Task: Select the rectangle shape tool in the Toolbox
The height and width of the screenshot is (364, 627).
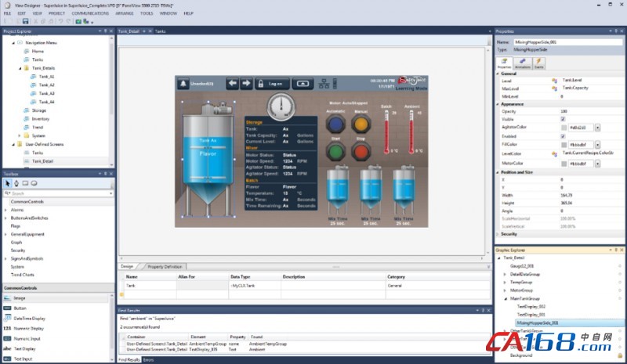Action: 25,183
